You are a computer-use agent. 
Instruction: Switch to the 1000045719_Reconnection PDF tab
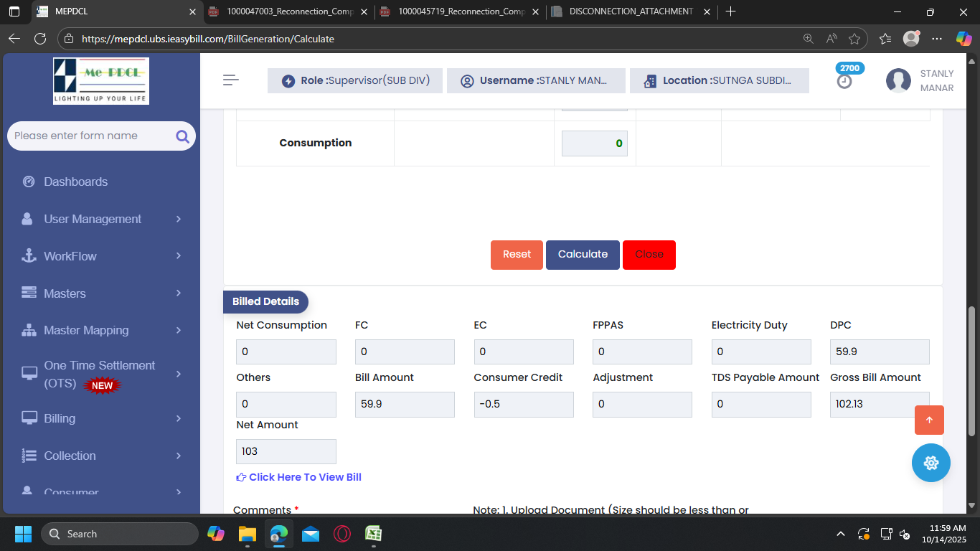click(x=459, y=11)
